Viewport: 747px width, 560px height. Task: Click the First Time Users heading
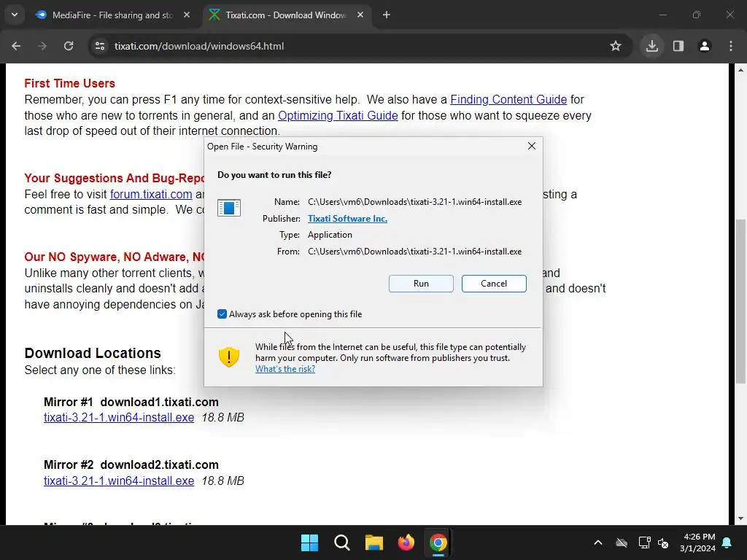[x=69, y=83]
